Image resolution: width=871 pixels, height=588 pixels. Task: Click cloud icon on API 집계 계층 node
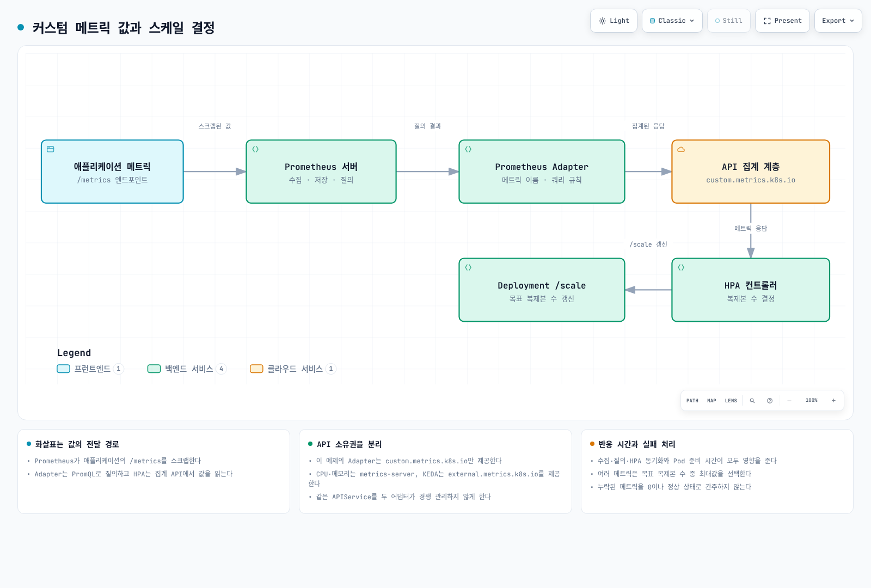point(681,149)
